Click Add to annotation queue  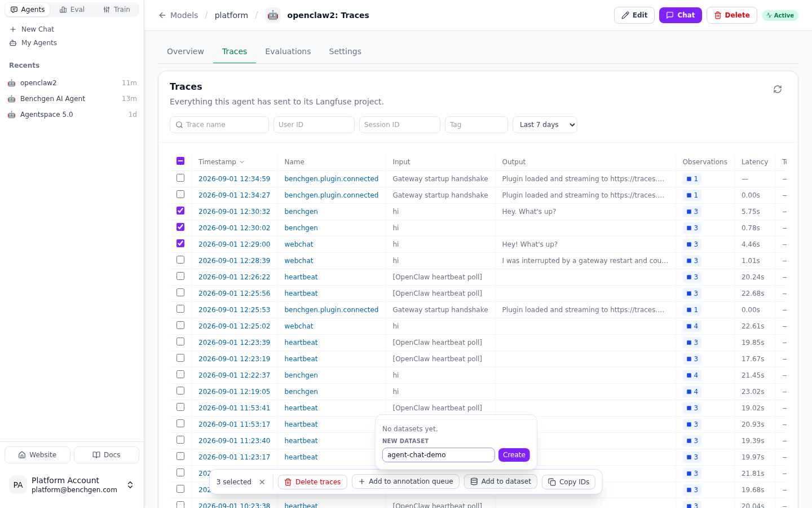405,481
